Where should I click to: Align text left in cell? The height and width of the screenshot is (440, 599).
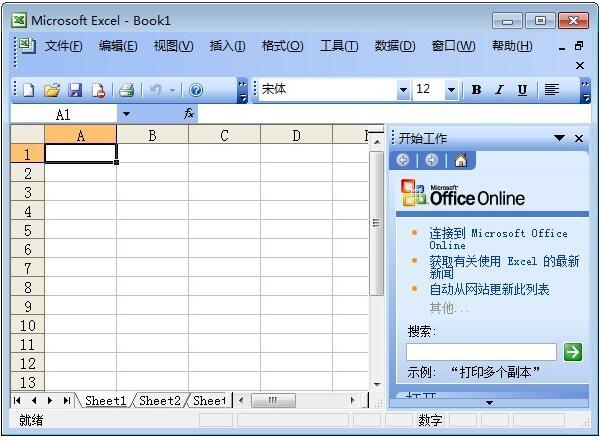click(552, 90)
